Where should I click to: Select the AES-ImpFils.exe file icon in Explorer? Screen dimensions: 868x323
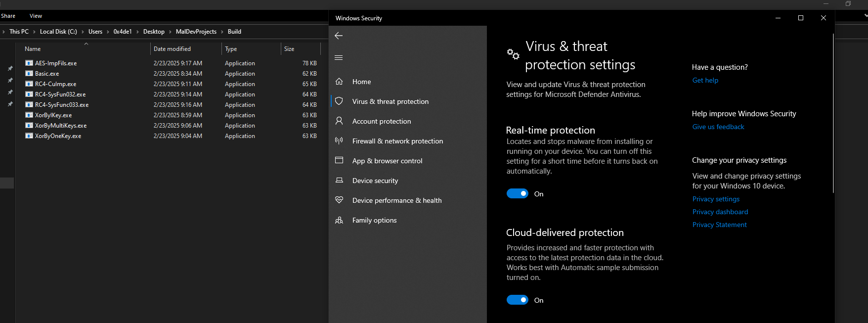(x=29, y=63)
